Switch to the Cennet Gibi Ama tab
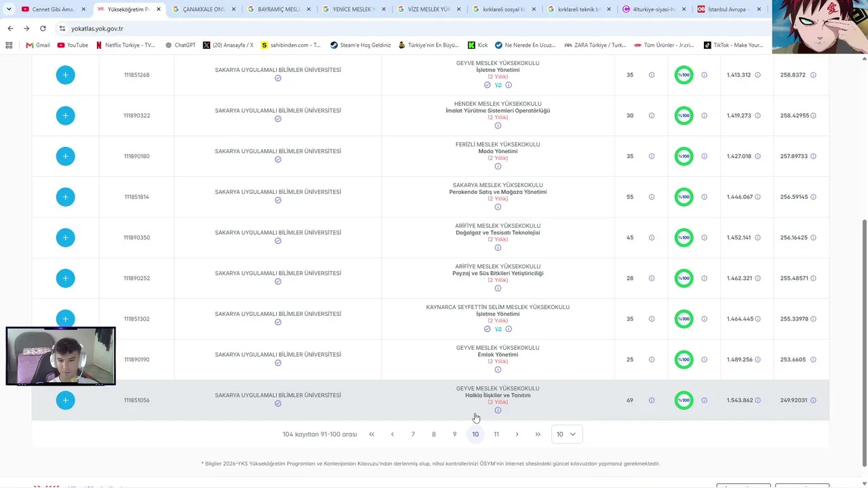Image resolution: width=868 pixels, height=488 pixels. click(x=54, y=9)
